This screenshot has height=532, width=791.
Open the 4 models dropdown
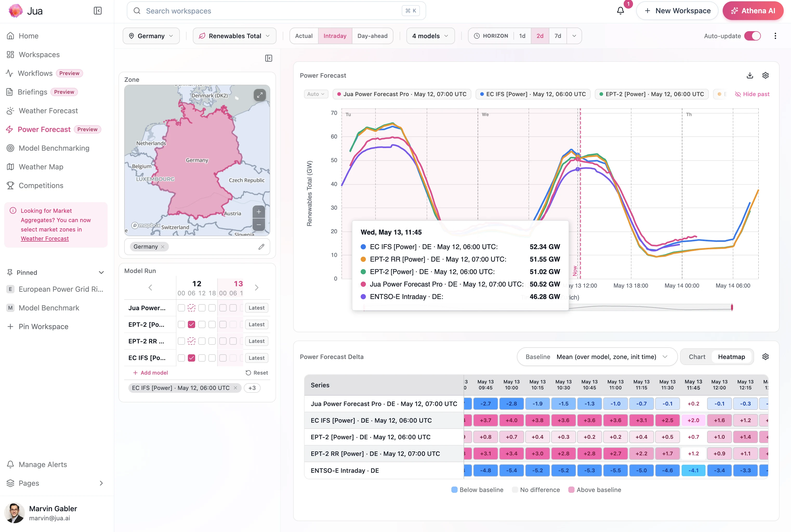430,36
